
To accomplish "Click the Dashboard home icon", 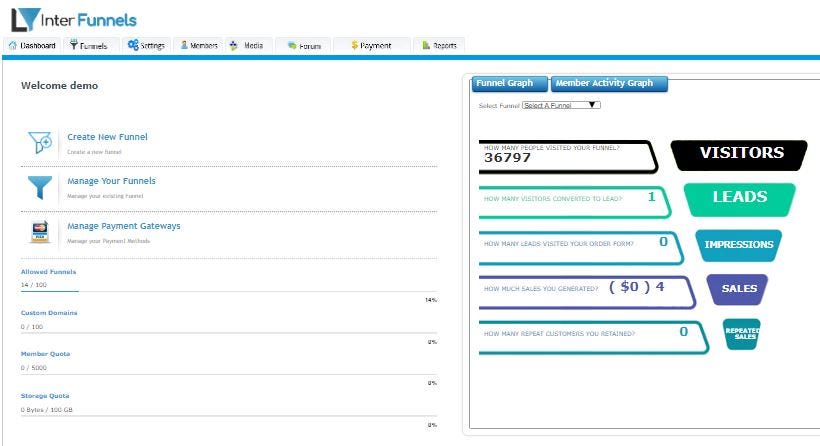I will 13,45.
